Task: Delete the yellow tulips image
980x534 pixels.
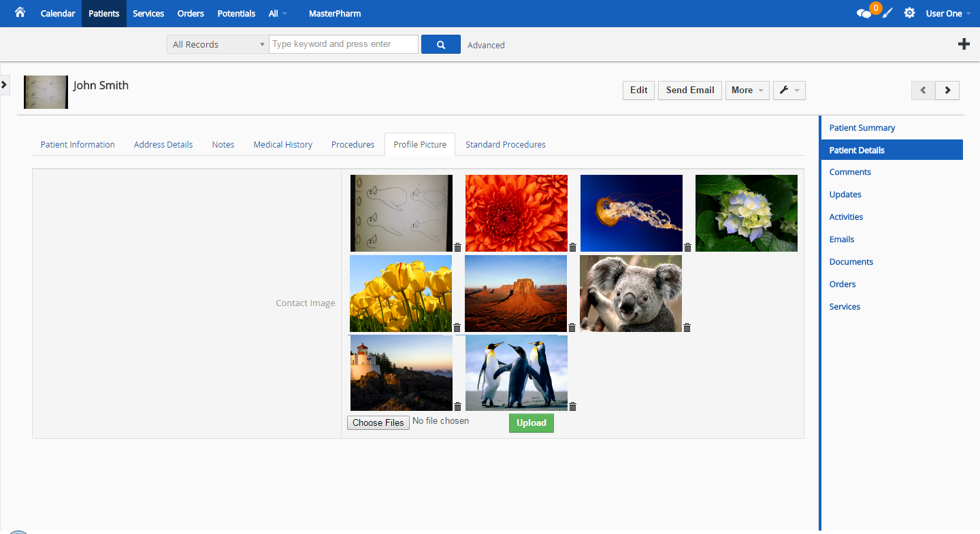Action: coord(457,327)
